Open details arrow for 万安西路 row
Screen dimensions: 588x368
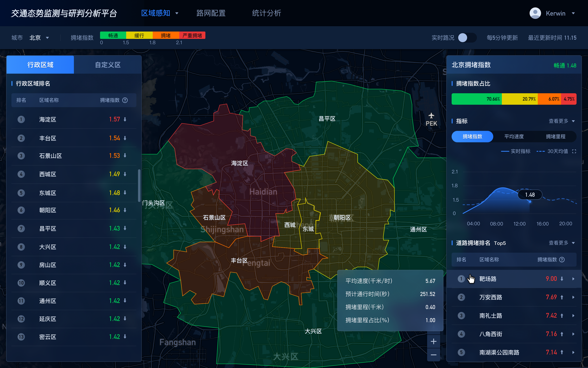[x=573, y=297]
